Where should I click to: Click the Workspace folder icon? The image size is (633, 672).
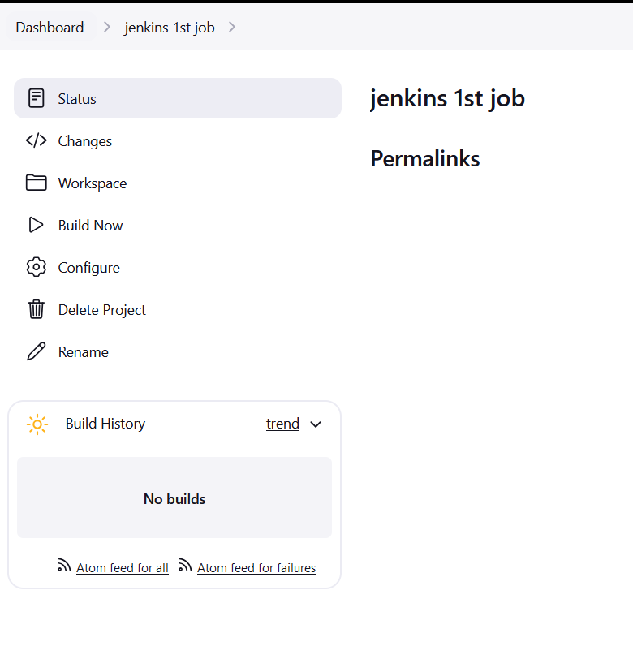click(36, 183)
